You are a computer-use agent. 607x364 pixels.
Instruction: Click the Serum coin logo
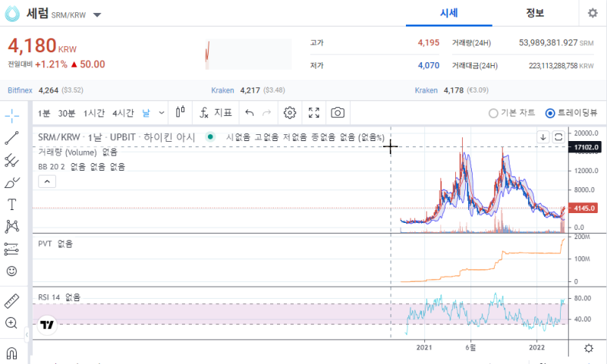pyautogui.click(x=12, y=14)
